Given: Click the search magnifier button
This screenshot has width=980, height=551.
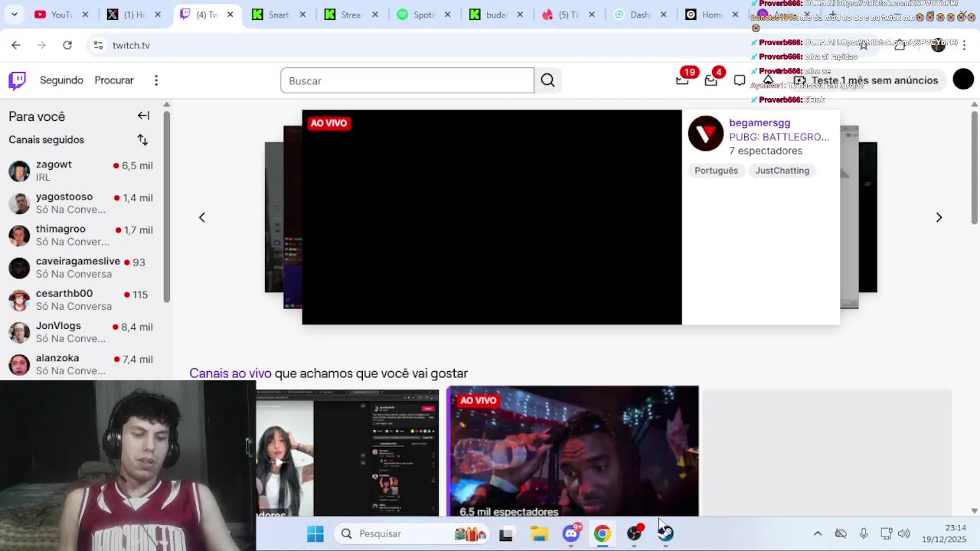Looking at the screenshot, I should click(x=547, y=80).
